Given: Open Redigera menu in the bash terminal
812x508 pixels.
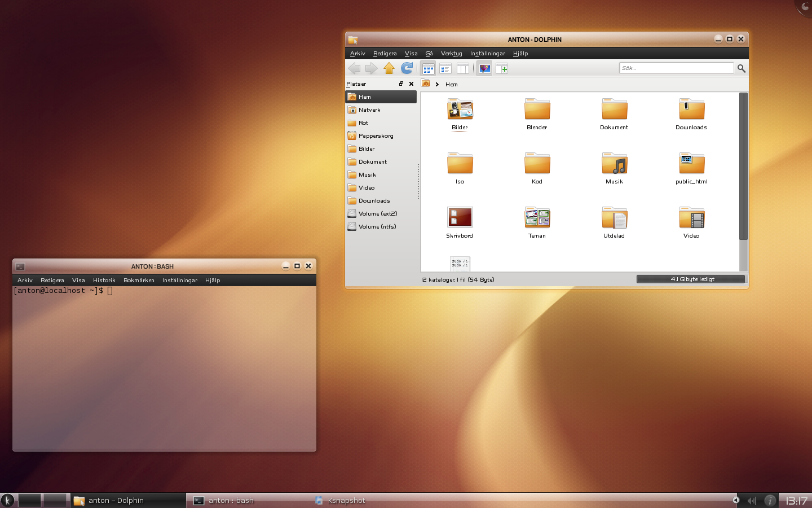Looking at the screenshot, I should 52,281.
